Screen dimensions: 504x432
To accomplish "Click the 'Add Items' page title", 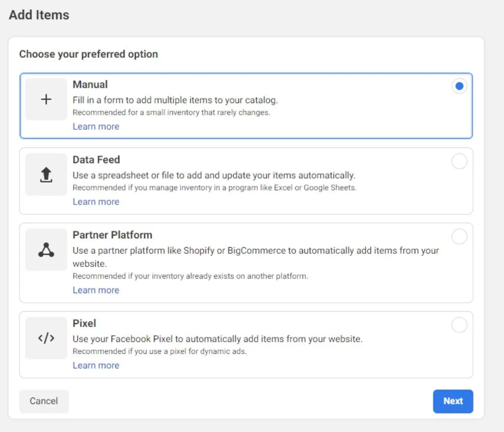I will point(39,15).
